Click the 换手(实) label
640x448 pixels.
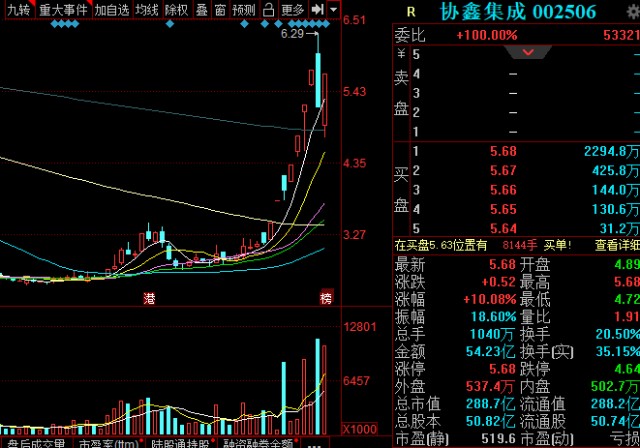pyautogui.click(x=547, y=352)
